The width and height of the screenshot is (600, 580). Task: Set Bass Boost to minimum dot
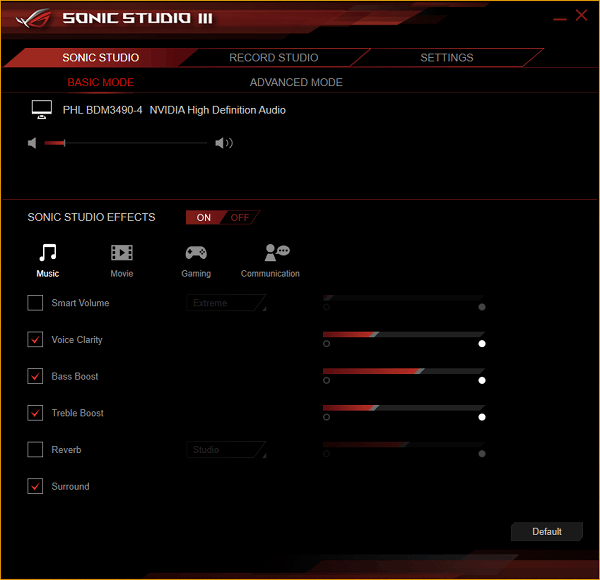(326, 380)
